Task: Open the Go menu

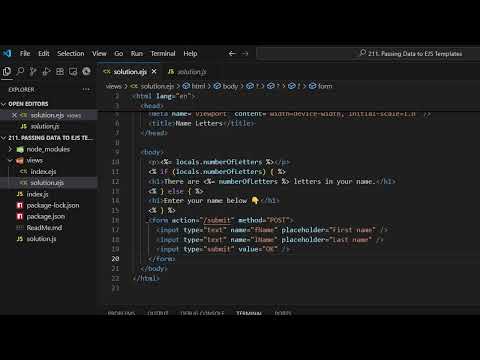Action: (119, 53)
